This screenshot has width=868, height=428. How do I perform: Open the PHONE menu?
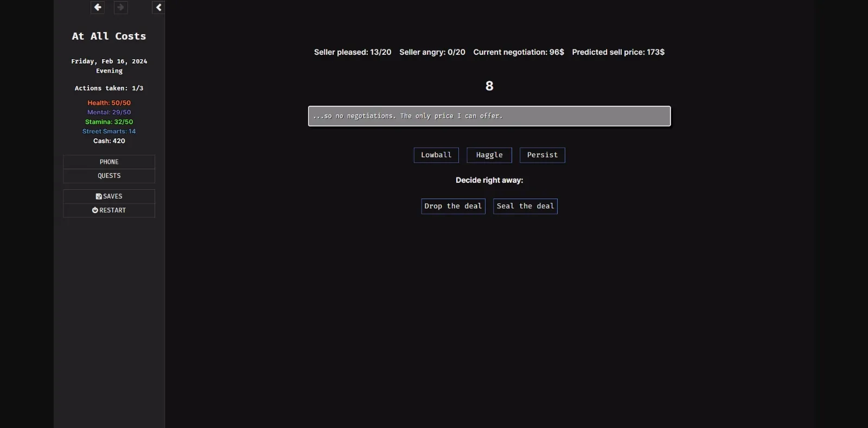[109, 162]
